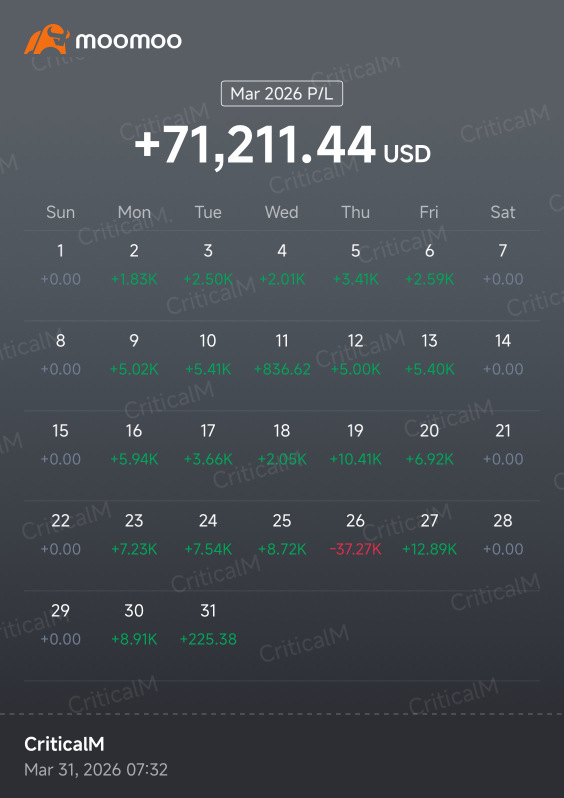Select March 5 with +3.41K
Image resolution: width=564 pixels, height=798 pixels.
(355, 264)
